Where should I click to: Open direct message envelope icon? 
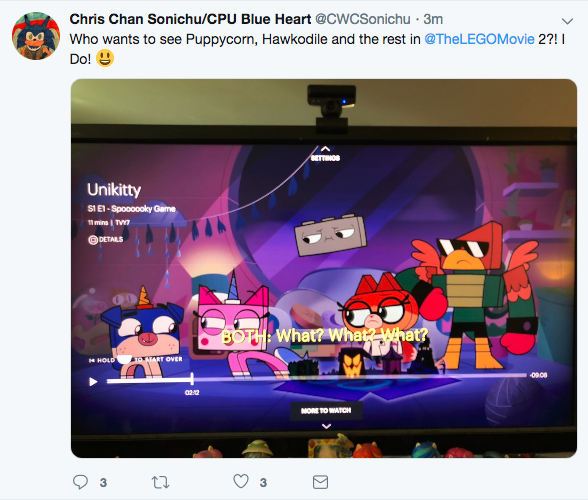320,482
